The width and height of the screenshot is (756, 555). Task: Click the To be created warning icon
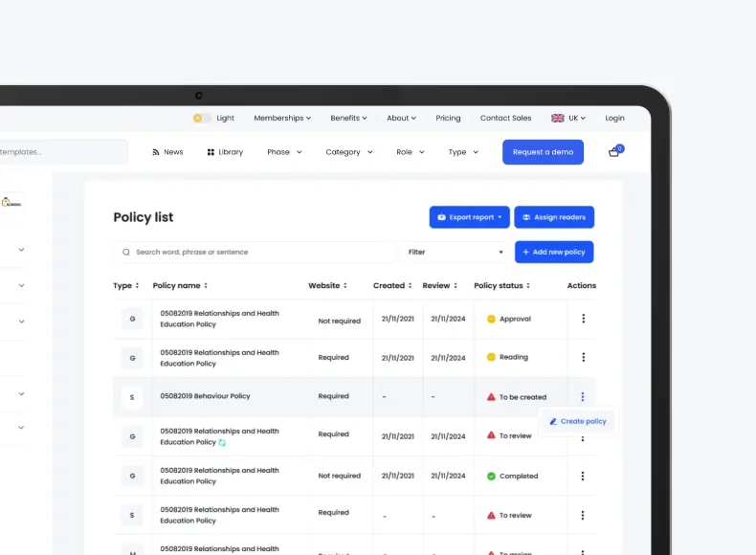pos(491,397)
